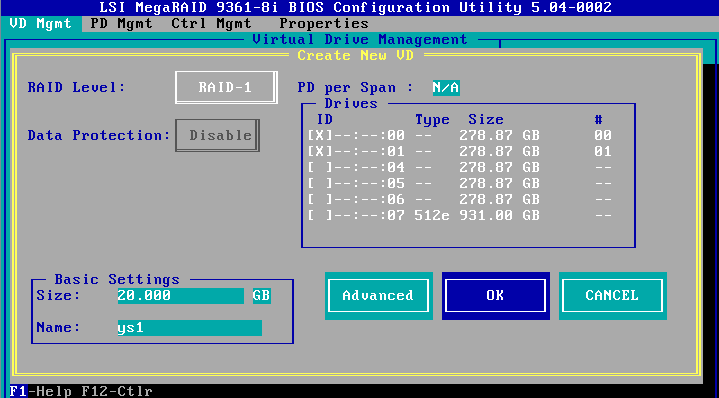Open the RAID Level selector showing RAID-1

(x=226, y=87)
